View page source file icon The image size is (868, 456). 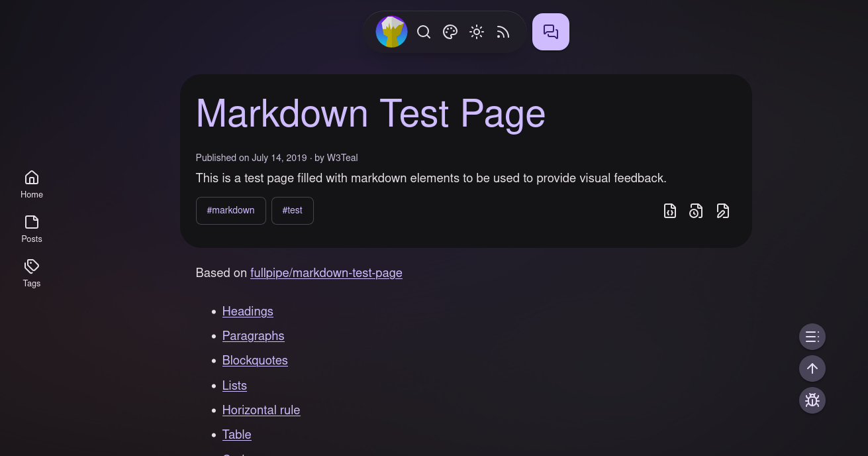(x=670, y=211)
